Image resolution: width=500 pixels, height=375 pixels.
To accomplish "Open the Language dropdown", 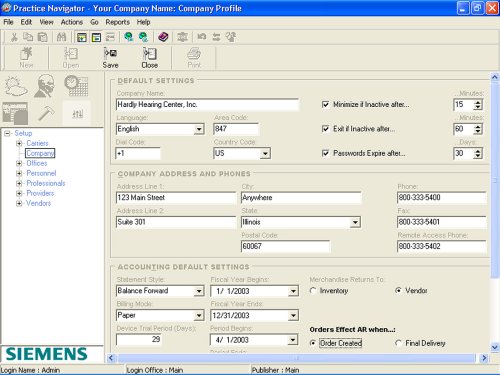I will pos(199,129).
